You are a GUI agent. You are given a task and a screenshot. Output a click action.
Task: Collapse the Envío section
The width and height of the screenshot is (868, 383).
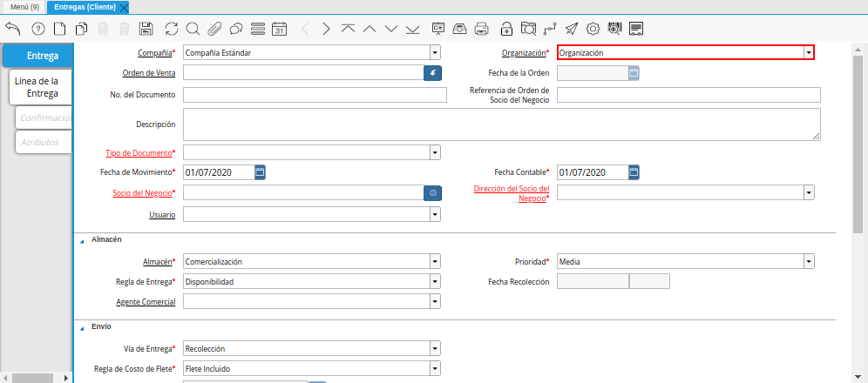pos(82,327)
